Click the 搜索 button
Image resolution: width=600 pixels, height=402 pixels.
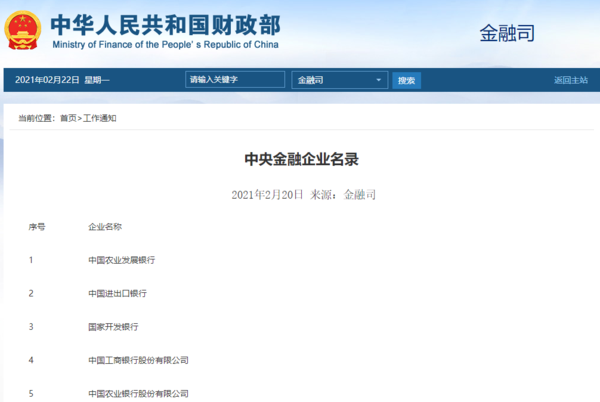[x=406, y=80]
